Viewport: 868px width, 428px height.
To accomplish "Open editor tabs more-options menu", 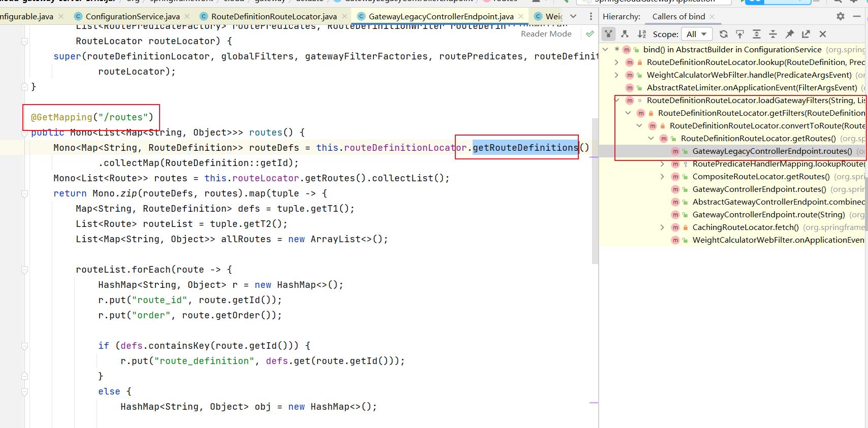I will (591, 16).
